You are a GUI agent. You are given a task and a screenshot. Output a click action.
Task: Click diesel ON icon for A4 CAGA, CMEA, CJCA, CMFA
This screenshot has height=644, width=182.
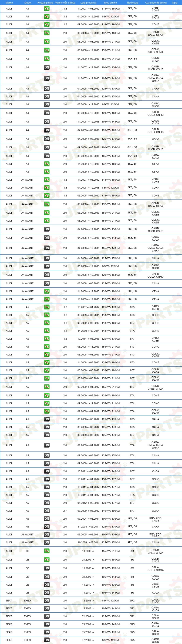click(47, 78)
